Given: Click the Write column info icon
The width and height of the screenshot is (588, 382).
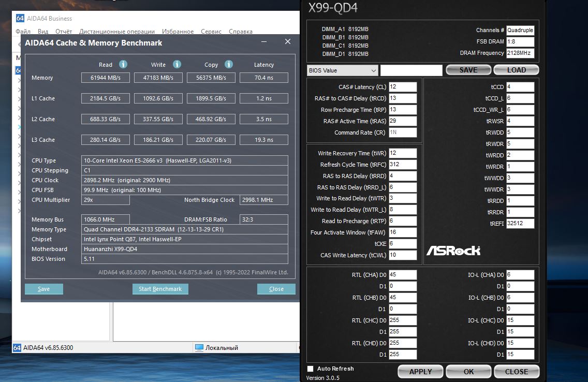Looking at the screenshot, I should pos(177,64).
